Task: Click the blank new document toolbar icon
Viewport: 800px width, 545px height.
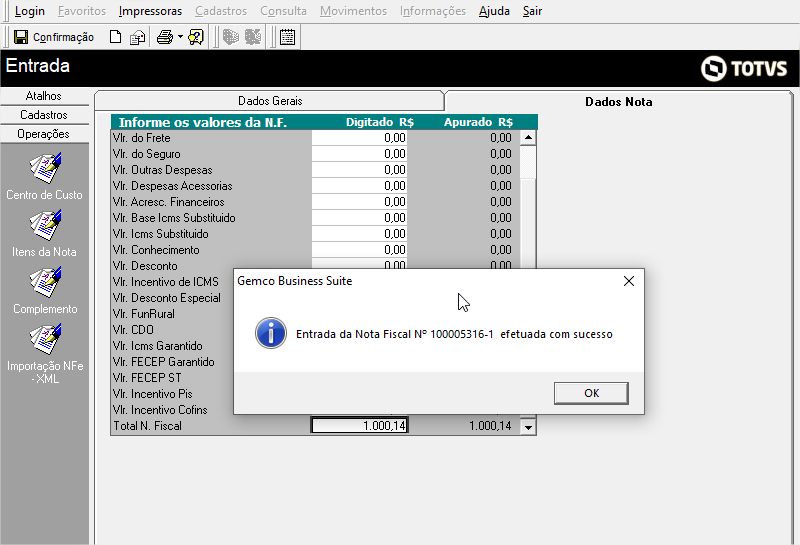Action: pos(116,37)
